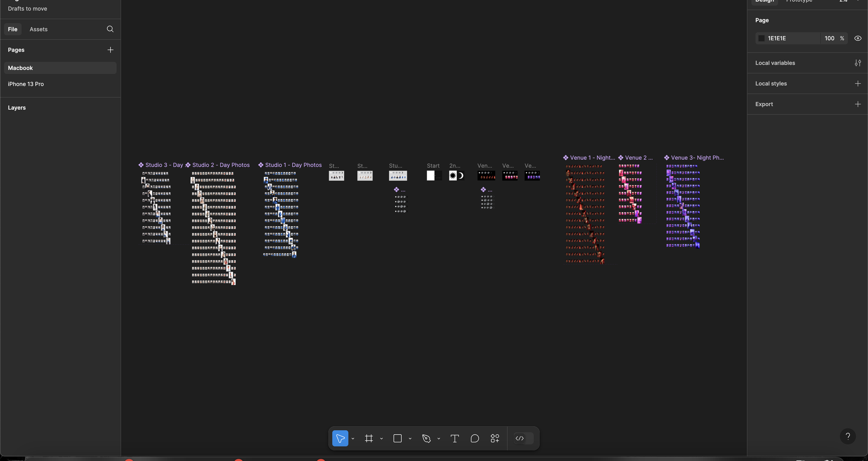Select the Start frame label
Viewport: 868px width, 461px height.
tap(433, 166)
